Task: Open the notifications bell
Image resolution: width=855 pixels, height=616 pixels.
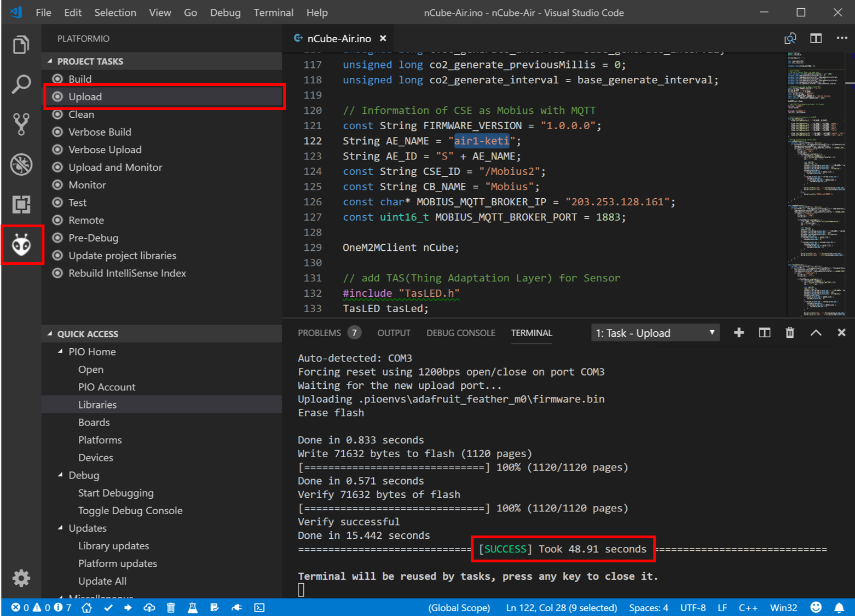Action: click(839, 607)
